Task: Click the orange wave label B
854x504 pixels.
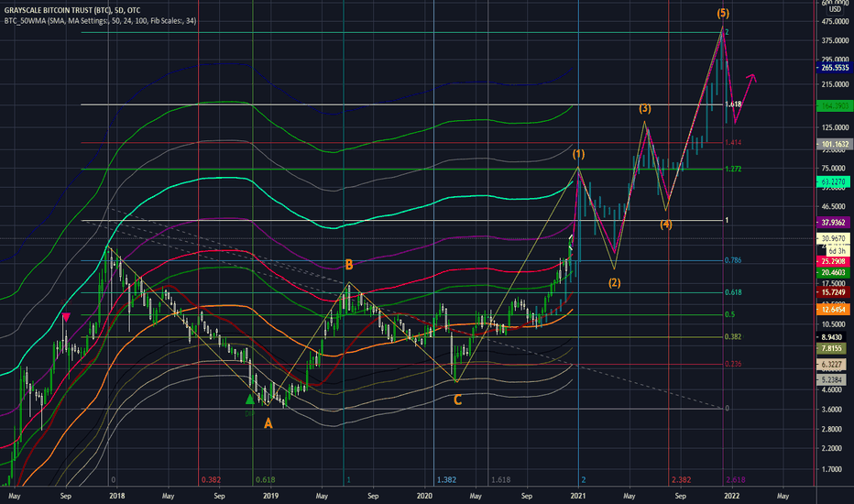Action: pyautogui.click(x=348, y=265)
